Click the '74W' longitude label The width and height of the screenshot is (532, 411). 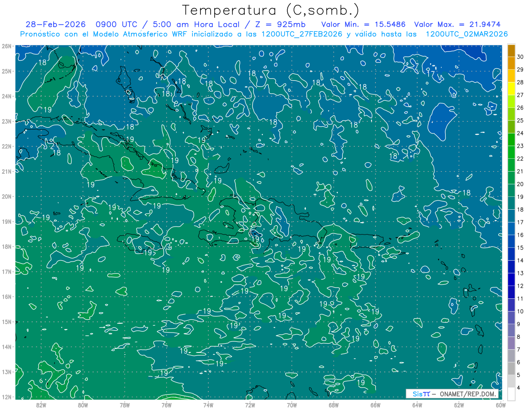tap(208, 405)
